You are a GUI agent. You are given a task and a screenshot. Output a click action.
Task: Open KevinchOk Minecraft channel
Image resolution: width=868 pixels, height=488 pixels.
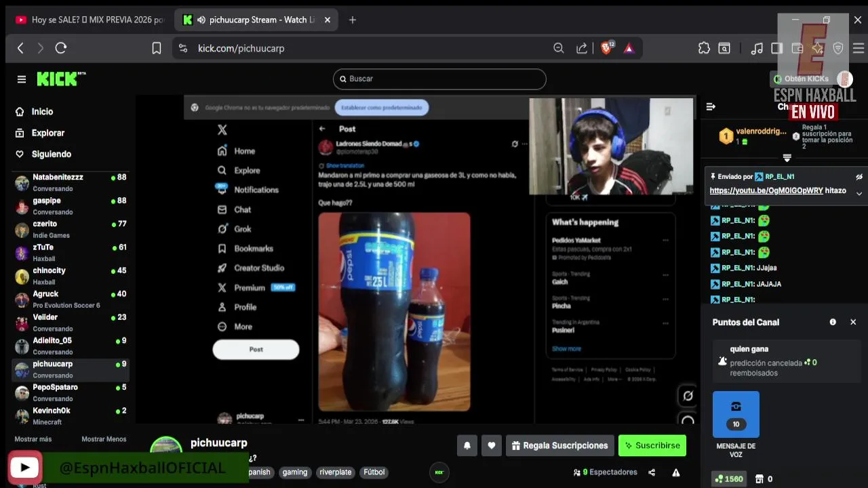pos(71,415)
